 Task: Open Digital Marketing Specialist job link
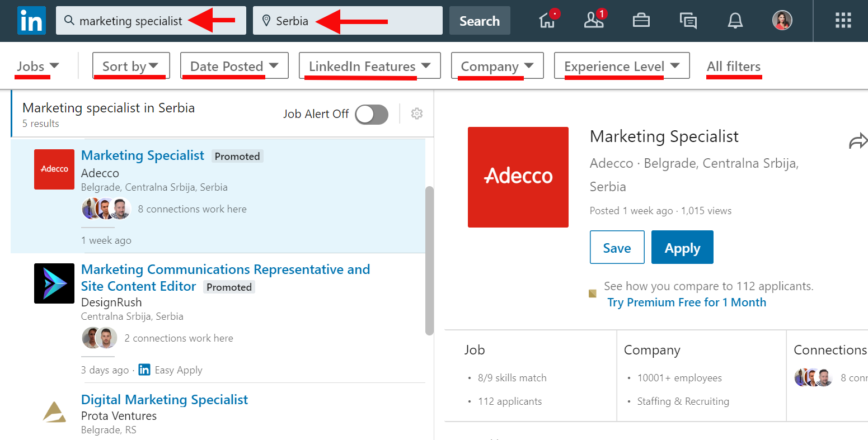[165, 400]
